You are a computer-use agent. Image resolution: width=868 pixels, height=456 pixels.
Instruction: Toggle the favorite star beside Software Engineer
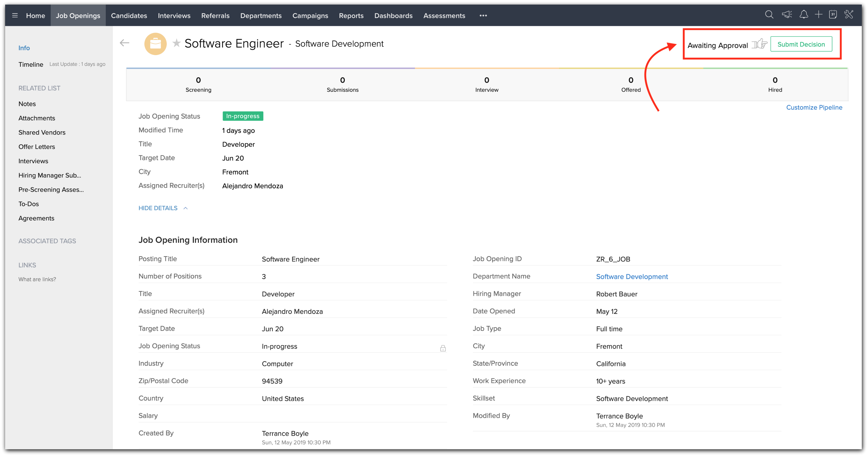[176, 43]
